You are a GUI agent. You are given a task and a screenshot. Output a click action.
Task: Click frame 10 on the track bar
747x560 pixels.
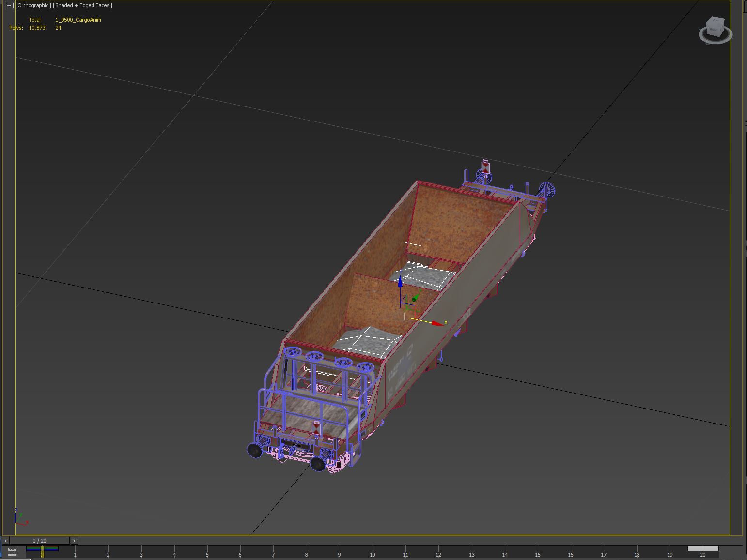coord(372,554)
